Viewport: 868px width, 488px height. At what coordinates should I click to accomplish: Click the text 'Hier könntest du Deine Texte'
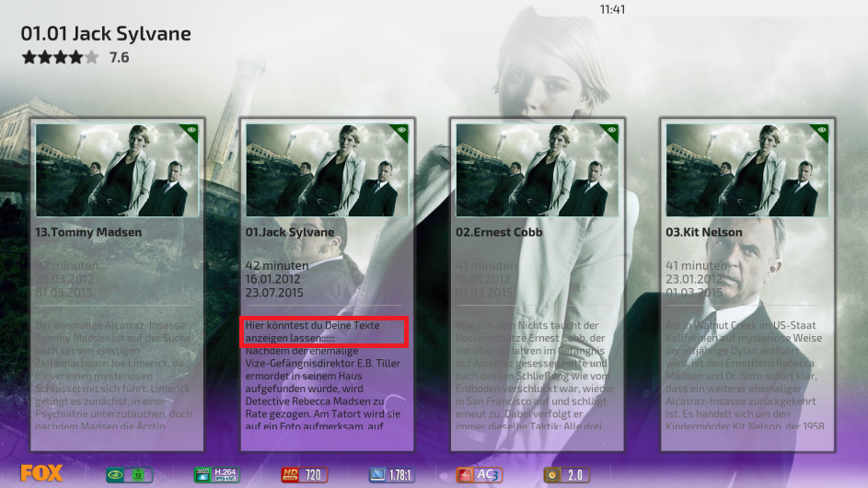click(312, 325)
